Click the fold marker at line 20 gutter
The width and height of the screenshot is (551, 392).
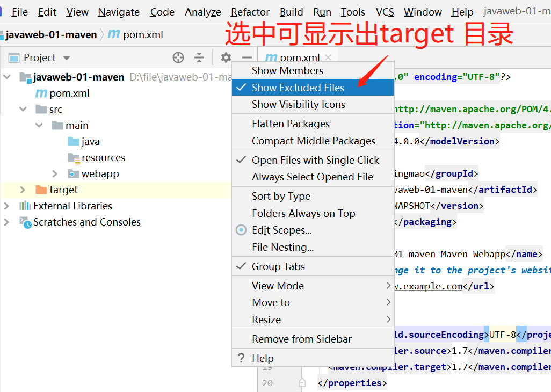click(x=302, y=382)
